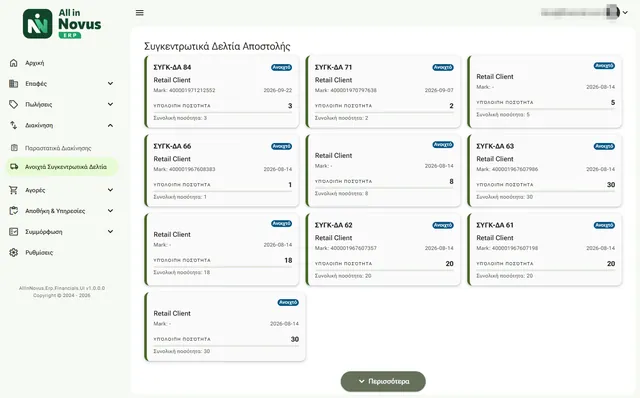Open the ΣΥΓΚ-ΔΑ 61 card title
This screenshot has height=398, width=640.
pyautogui.click(x=495, y=225)
